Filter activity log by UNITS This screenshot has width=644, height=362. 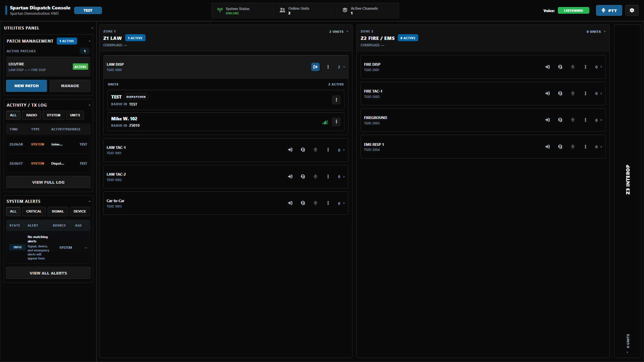tap(75, 115)
